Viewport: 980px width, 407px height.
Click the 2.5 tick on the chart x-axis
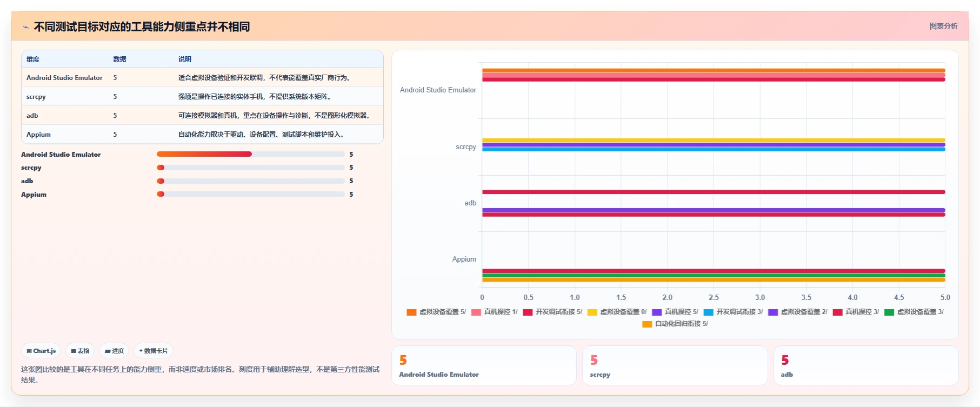(714, 297)
